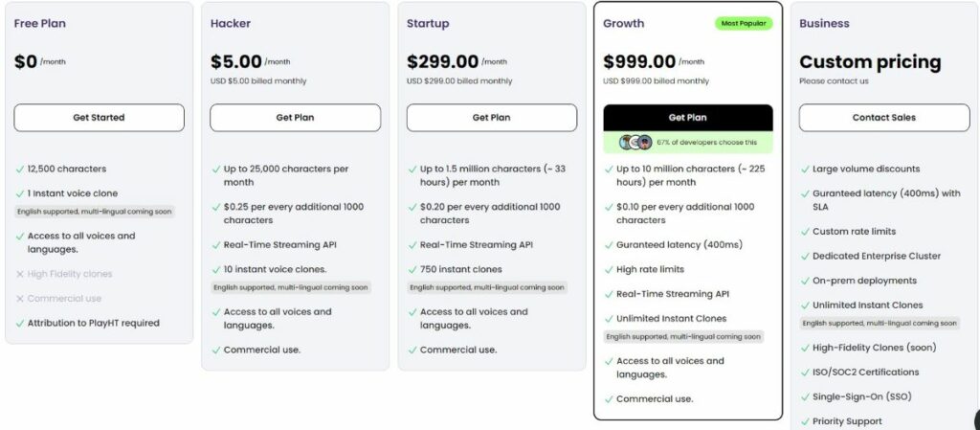Click Get Started on Free Plan
This screenshot has height=430, width=980.
(99, 118)
